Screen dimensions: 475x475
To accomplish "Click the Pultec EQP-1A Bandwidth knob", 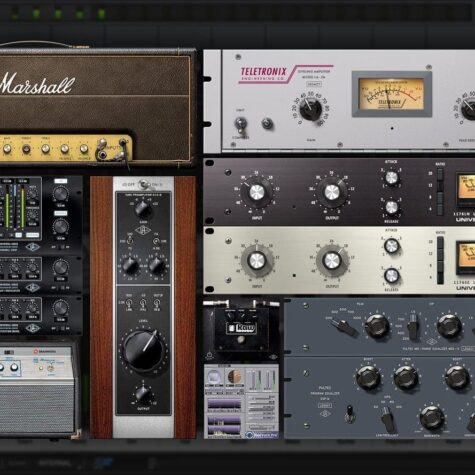I will tap(432, 418).
